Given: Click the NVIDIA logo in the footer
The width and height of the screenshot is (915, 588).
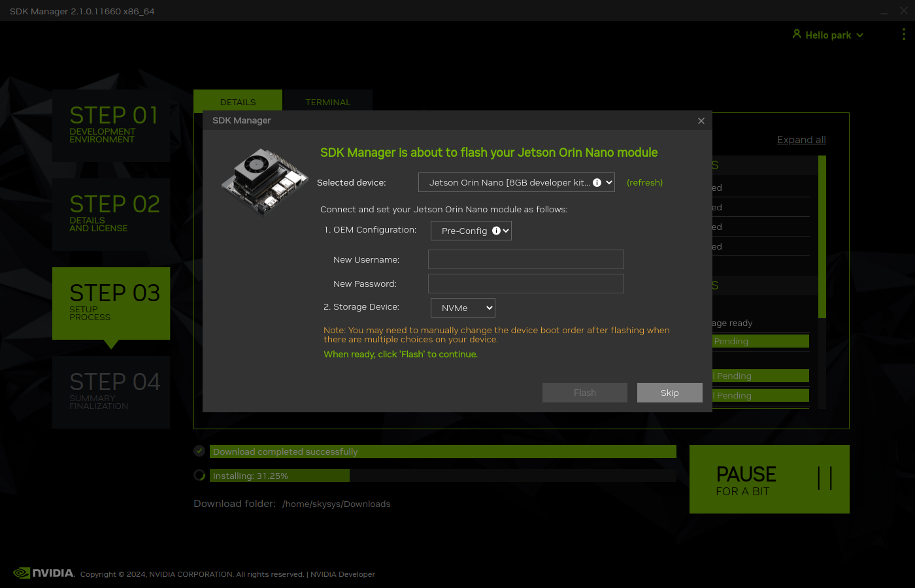Looking at the screenshot, I should 44,573.
